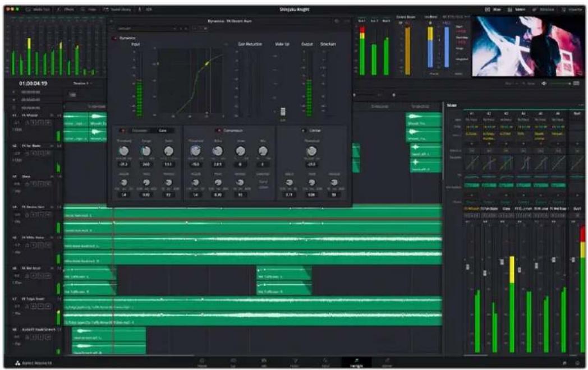This screenshot has height=370, width=588.
Task: Click the A3 channel fader in Mixer
Action: (x=502, y=262)
